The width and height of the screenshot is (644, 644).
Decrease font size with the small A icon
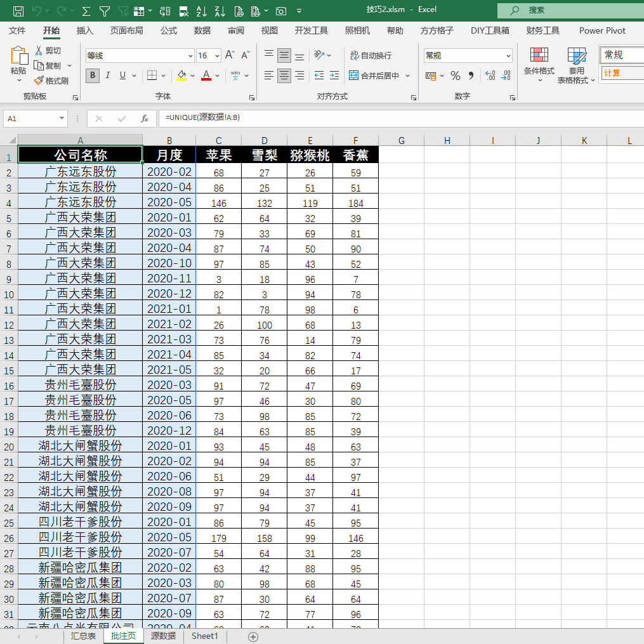coord(245,55)
